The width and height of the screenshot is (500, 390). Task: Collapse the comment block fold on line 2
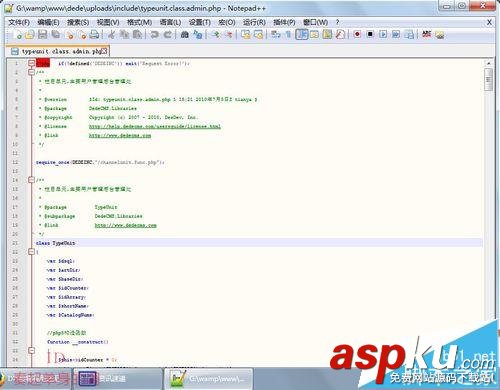pos(31,72)
